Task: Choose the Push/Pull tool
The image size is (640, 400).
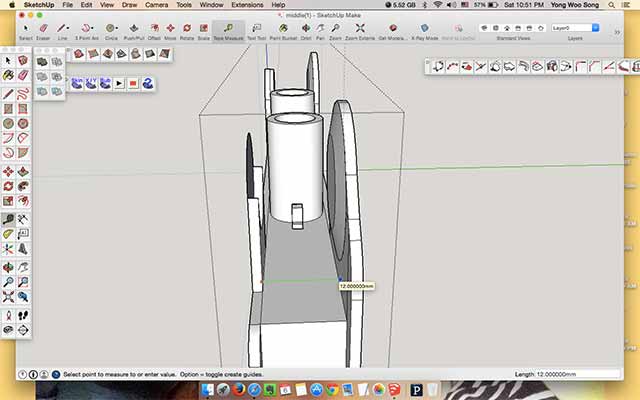Action: tap(134, 31)
